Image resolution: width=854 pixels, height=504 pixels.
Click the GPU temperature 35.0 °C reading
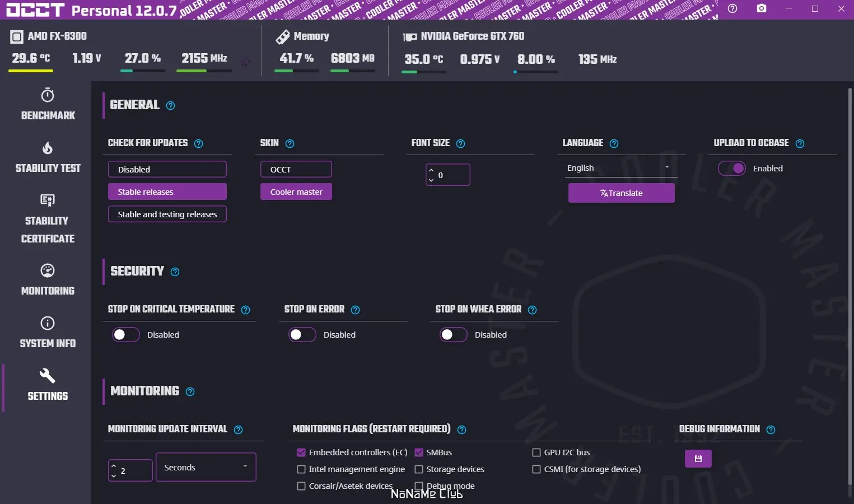click(x=424, y=59)
